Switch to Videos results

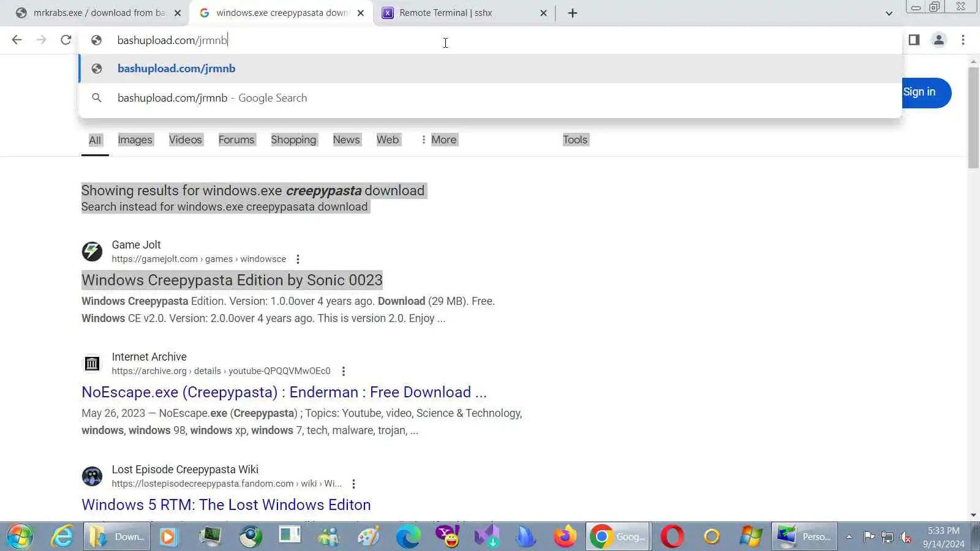coord(185,140)
